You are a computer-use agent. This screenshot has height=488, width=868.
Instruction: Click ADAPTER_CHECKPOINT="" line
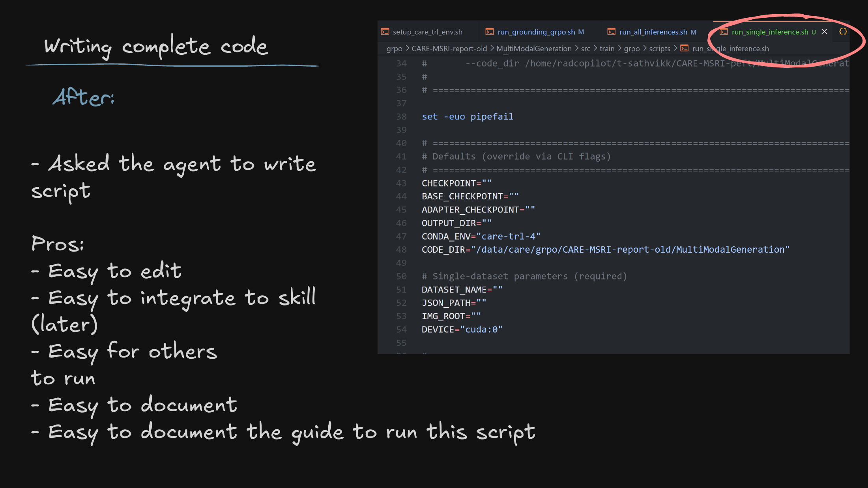pyautogui.click(x=478, y=210)
